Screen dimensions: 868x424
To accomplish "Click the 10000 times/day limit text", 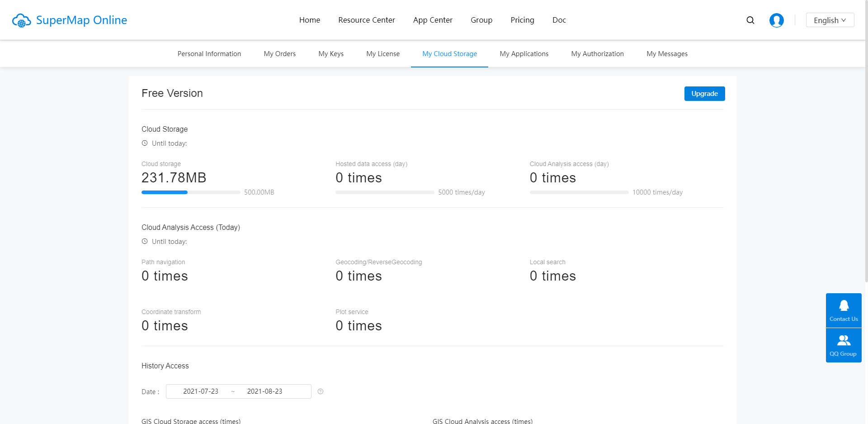I will 657,192.
